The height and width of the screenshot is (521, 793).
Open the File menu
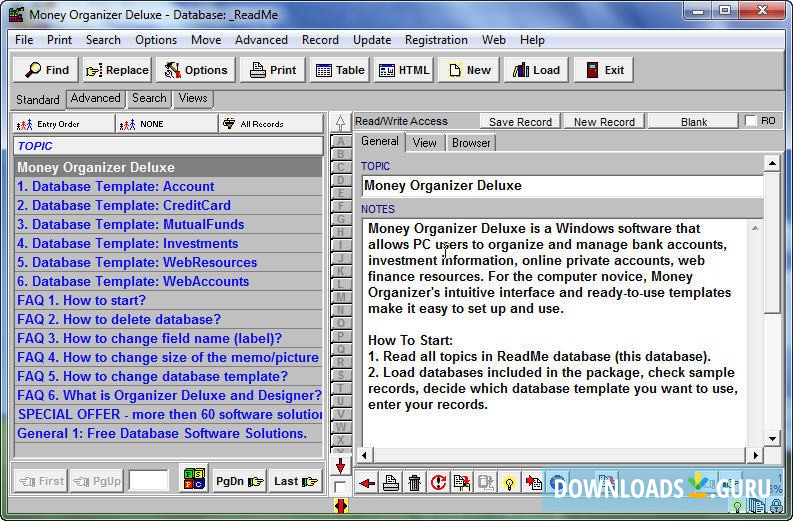24,40
